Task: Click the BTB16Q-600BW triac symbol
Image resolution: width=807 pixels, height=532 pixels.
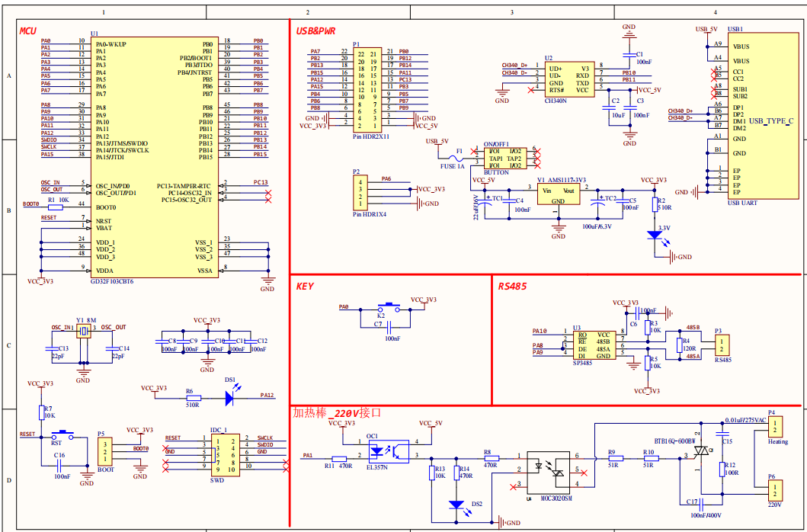Action: tap(701, 453)
